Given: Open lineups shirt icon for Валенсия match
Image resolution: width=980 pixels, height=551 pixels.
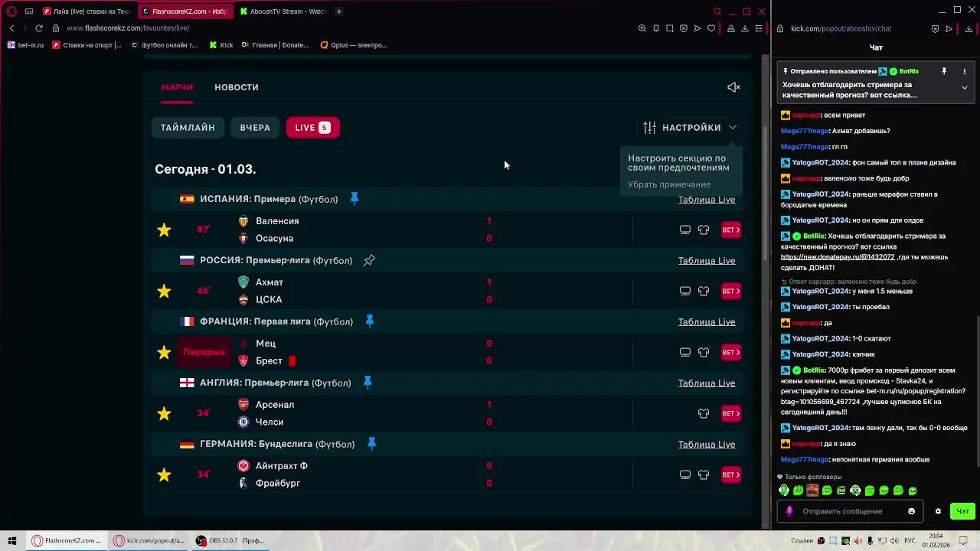Looking at the screenshot, I should 704,230.
